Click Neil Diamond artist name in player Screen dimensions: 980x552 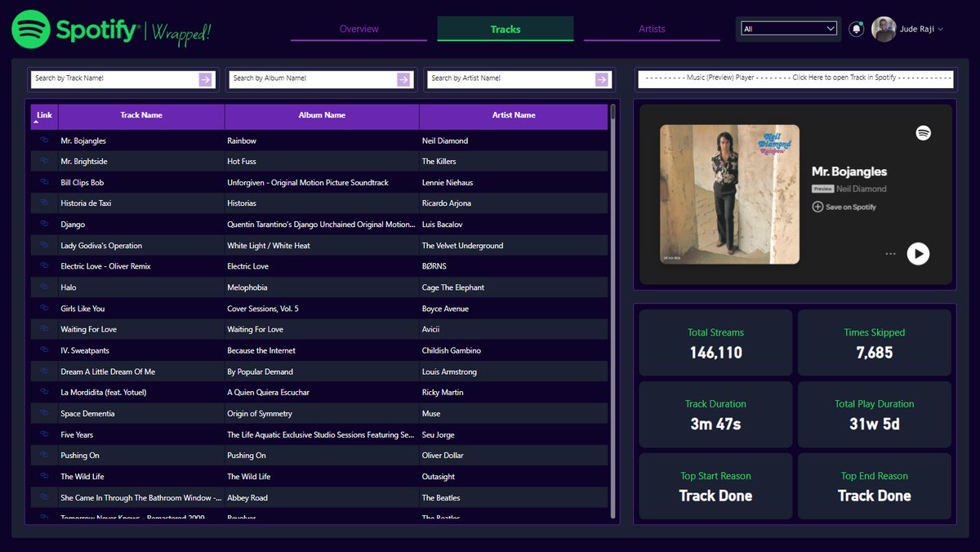point(861,189)
